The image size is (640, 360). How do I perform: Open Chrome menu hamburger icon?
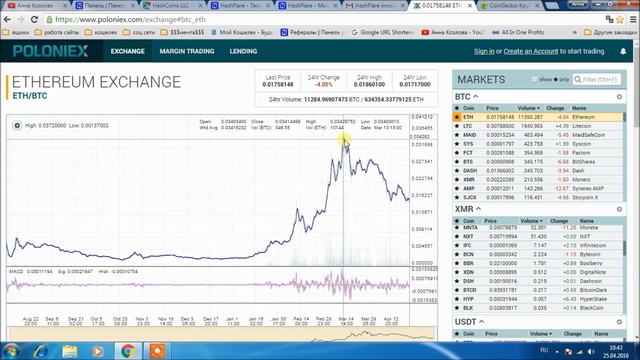tap(633, 19)
